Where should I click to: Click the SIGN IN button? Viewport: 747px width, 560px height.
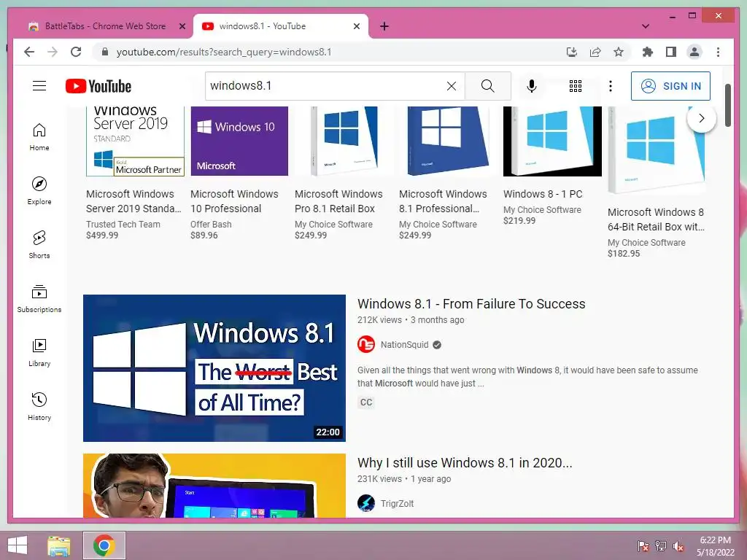(670, 86)
